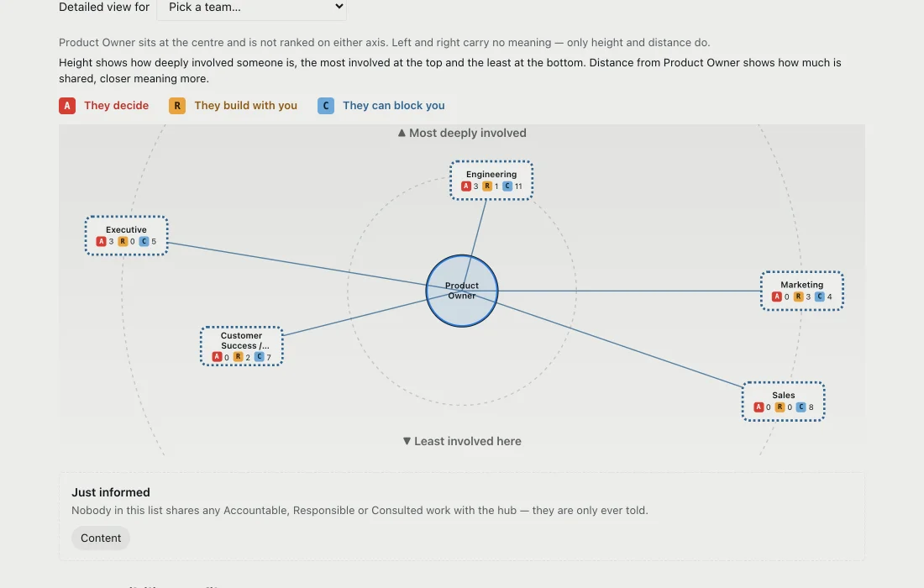Click the orange R badge in the legend

177,106
